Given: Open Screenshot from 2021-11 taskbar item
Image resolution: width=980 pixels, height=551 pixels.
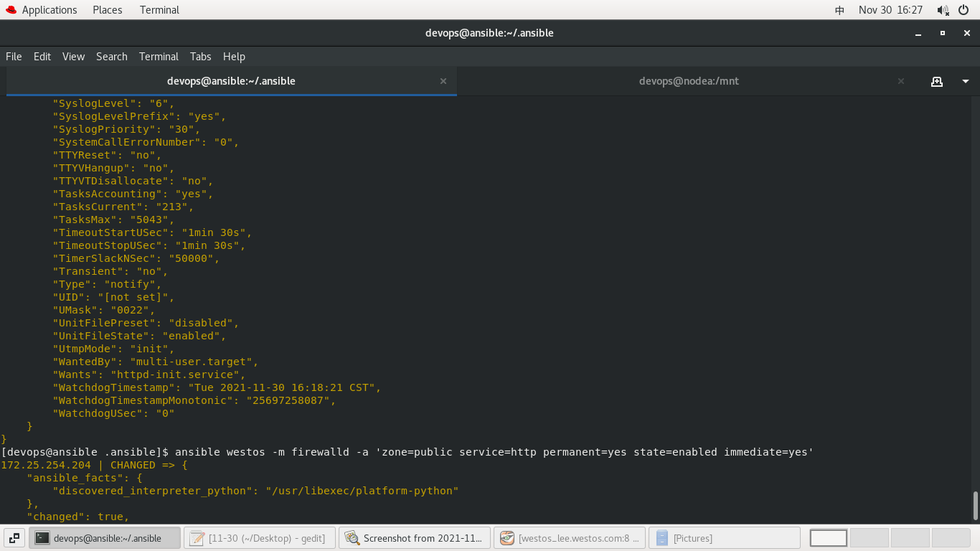Looking at the screenshot, I should tap(415, 538).
